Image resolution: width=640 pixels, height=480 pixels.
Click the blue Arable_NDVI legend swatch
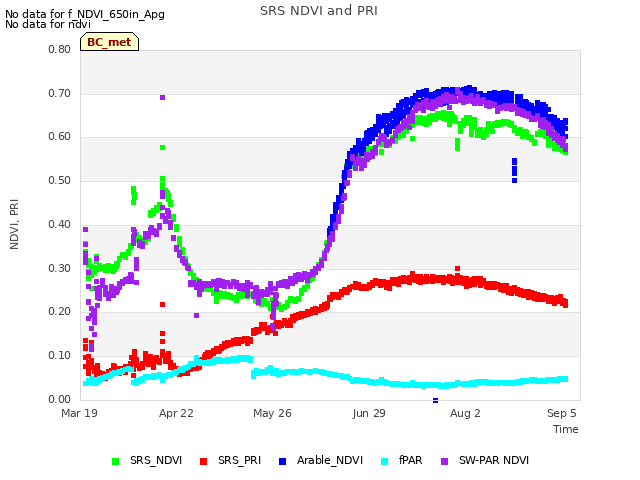coord(282,462)
